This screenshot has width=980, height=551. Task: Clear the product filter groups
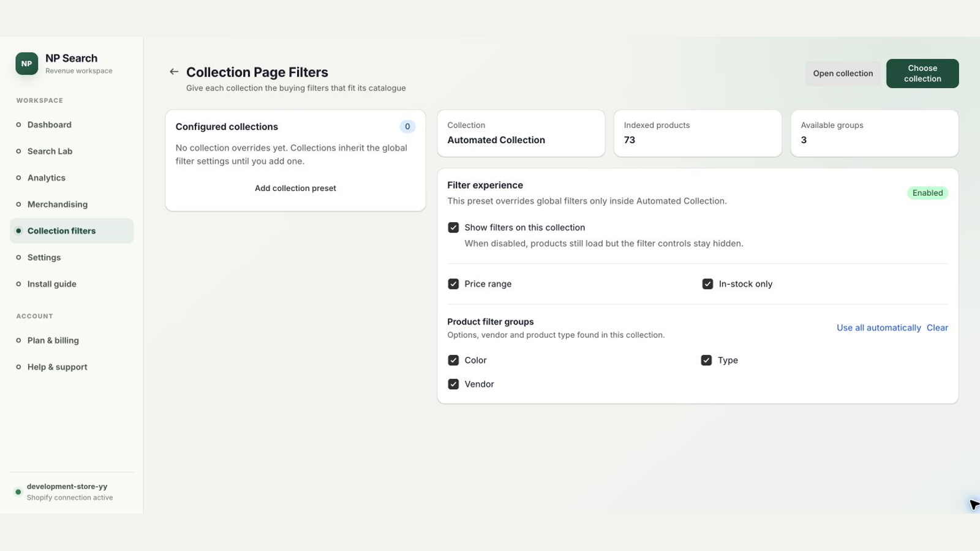click(937, 328)
